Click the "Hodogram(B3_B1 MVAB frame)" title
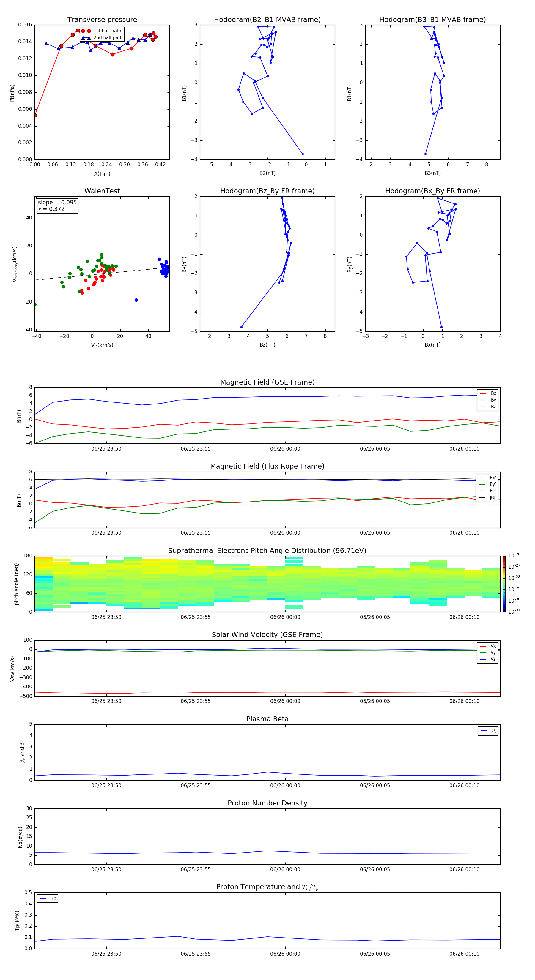Image resolution: width=535 pixels, height=980 pixels. 432,20
